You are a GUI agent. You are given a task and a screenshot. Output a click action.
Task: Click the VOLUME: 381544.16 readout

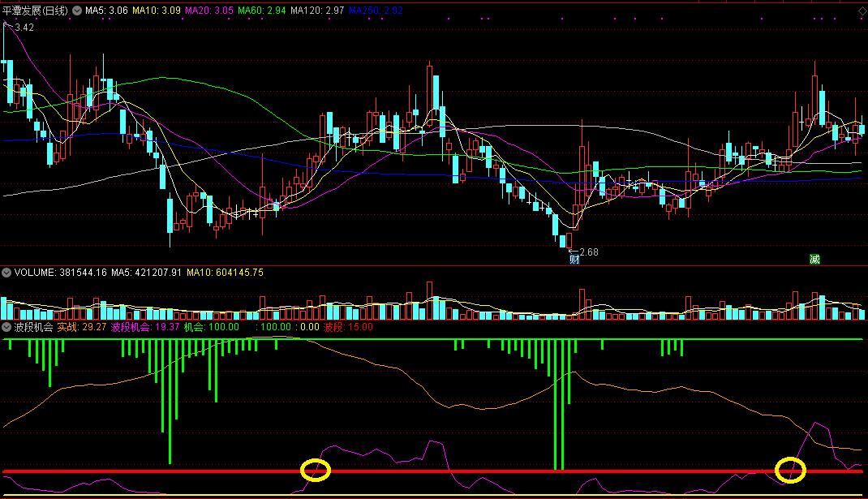pos(60,273)
